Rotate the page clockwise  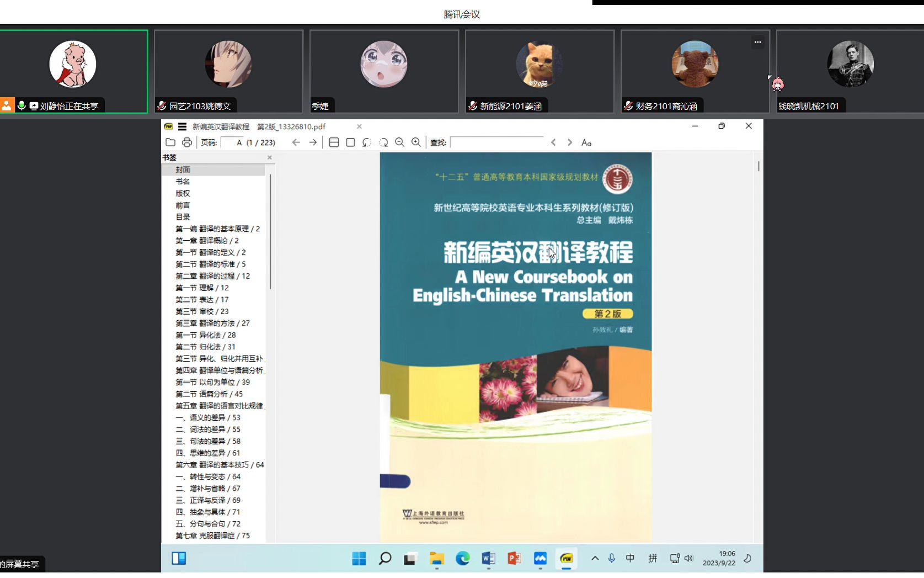(383, 142)
